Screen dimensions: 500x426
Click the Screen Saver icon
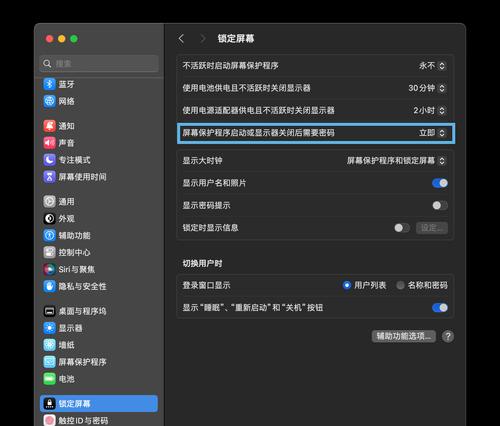49,362
